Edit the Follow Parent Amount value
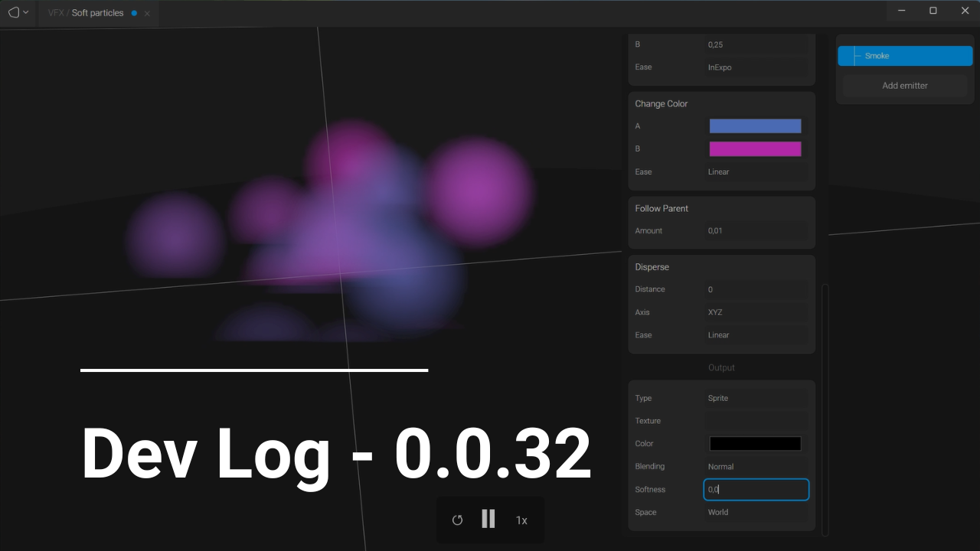The height and width of the screenshot is (551, 980). (756, 230)
